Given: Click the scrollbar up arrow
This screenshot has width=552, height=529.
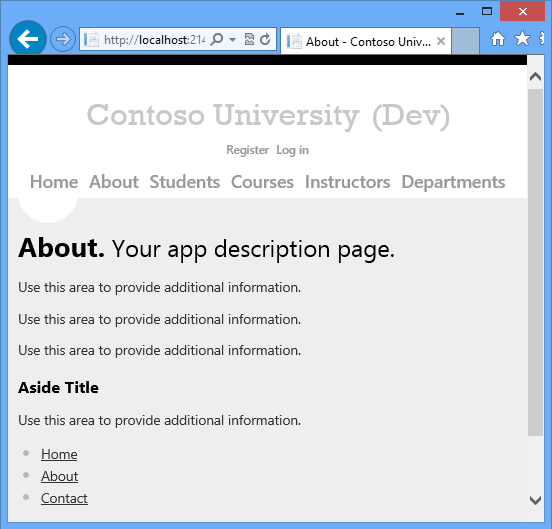Looking at the screenshot, I should (x=535, y=77).
